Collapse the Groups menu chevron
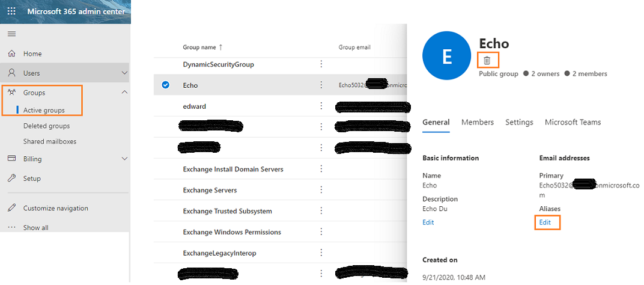 (x=125, y=93)
